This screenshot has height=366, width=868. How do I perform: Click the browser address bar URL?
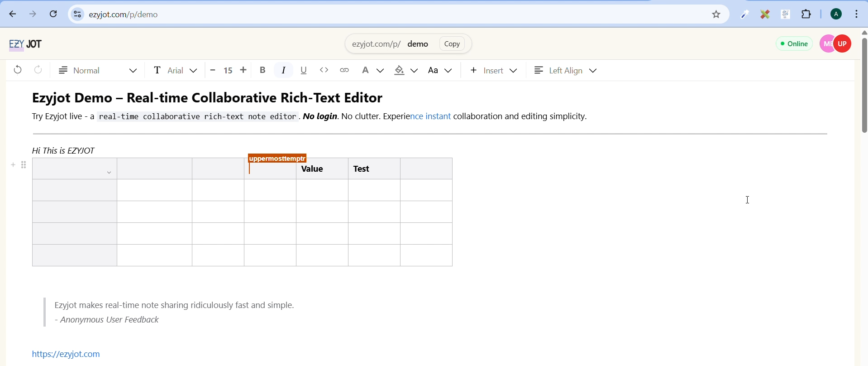pyautogui.click(x=124, y=15)
